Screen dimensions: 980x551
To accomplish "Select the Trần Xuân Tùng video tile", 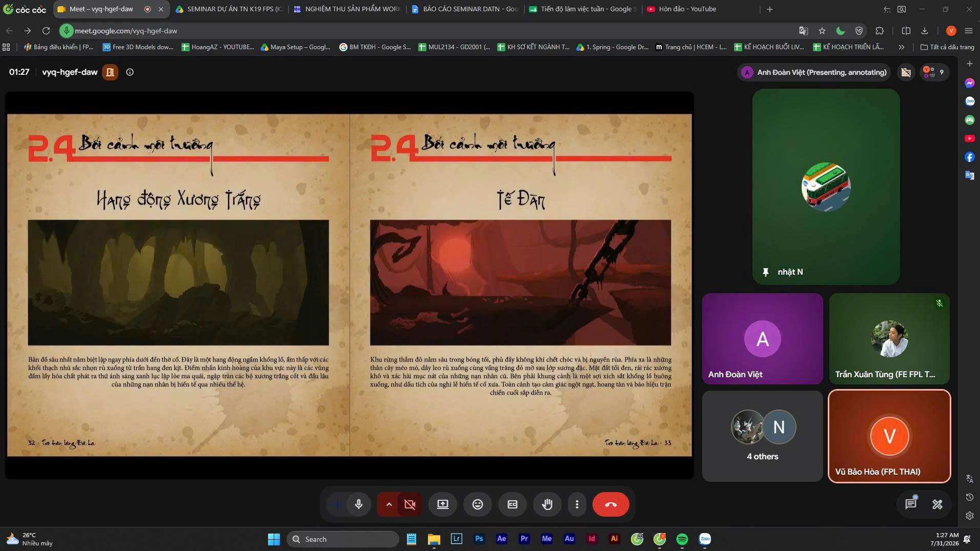I will coord(889,339).
